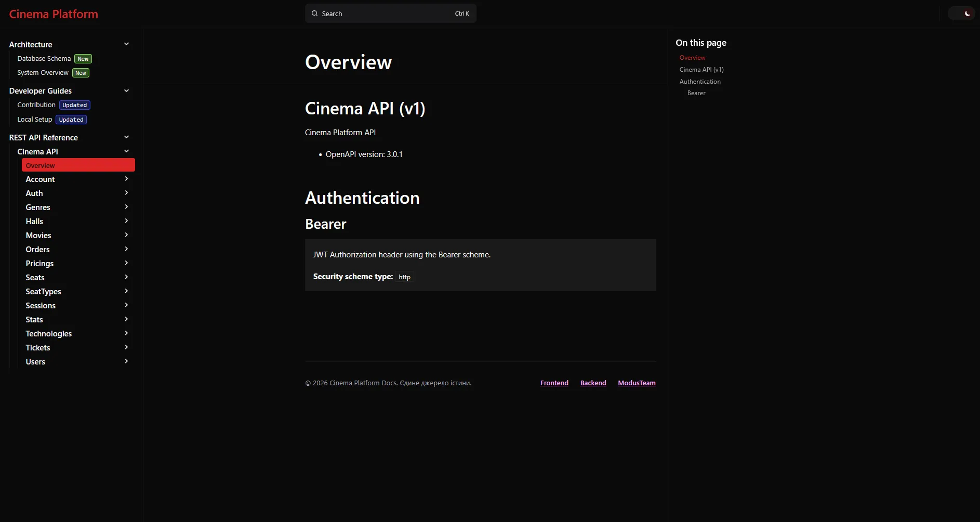
Task: Collapse the Architecture sidebar section
Action: (x=126, y=44)
